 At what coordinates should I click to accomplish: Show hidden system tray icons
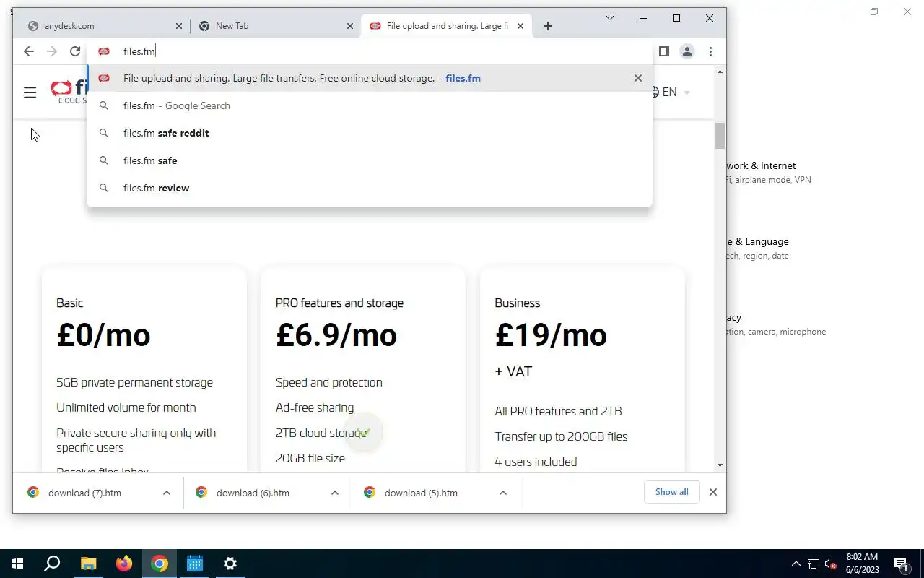coord(796,564)
